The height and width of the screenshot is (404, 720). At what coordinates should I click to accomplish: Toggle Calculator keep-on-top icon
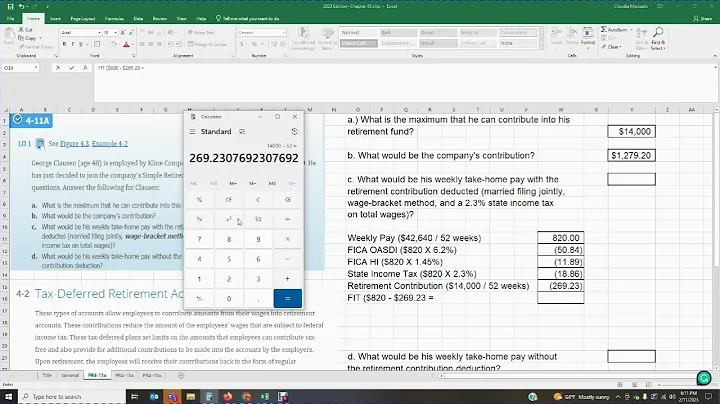(242, 132)
